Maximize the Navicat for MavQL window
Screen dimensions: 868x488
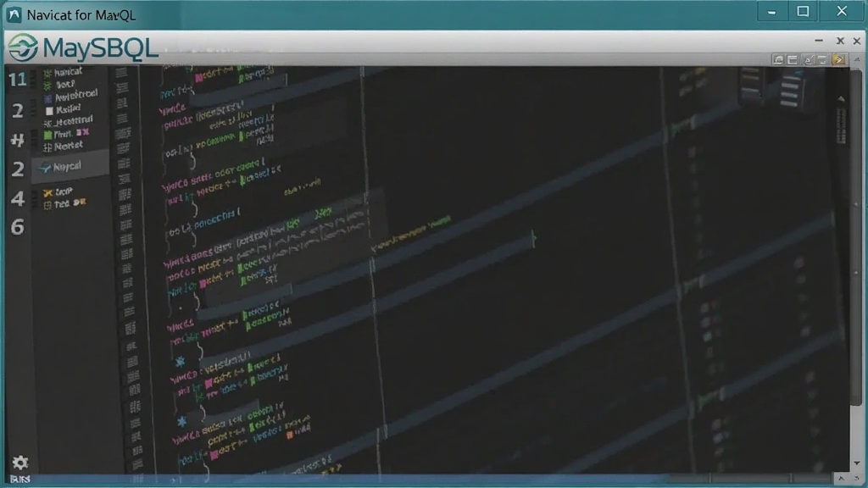[803, 12]
